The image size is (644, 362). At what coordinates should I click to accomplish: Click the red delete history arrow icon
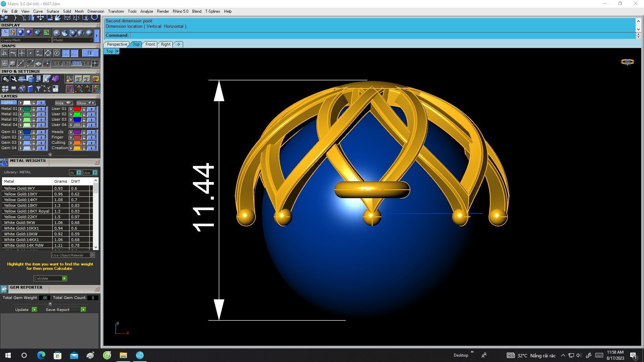click(96, 79)
